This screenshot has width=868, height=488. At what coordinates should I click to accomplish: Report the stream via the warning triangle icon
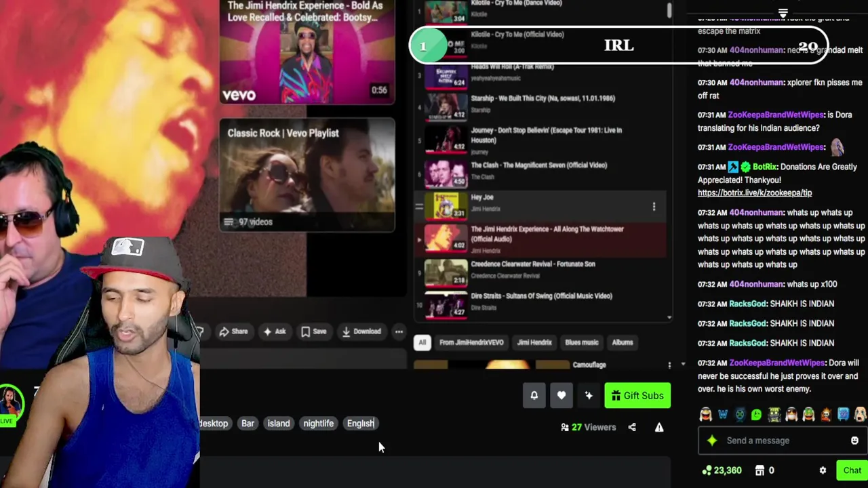pyautogui.click(x=659, y=427)
